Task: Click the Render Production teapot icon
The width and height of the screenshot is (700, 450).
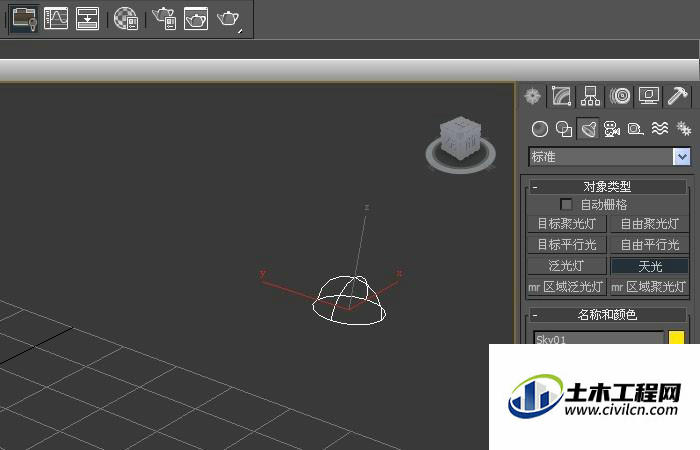Action: [x=229, y=19]
